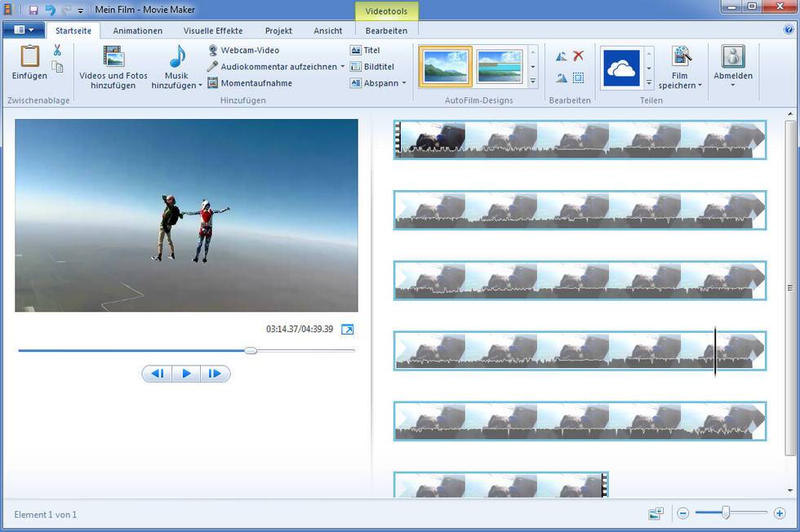This screenshot has width=800, height=532.
Task: Step to the previous frame
Action: point(158,374)
